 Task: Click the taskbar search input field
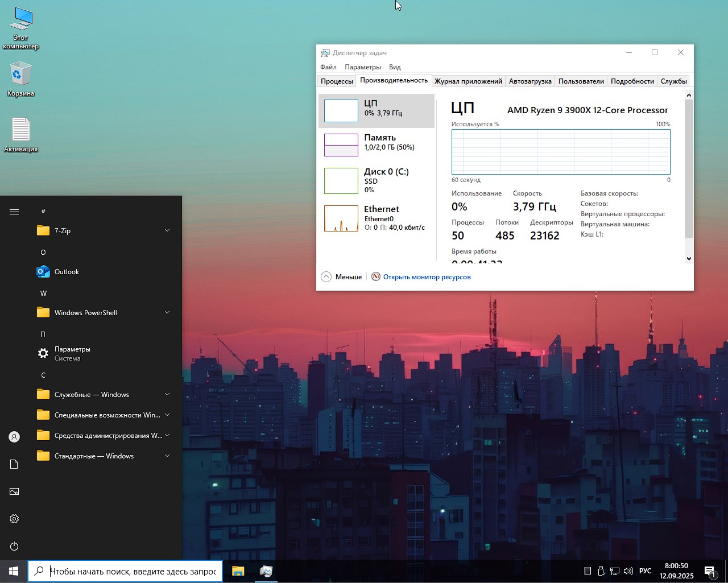(x=132, y=571)
